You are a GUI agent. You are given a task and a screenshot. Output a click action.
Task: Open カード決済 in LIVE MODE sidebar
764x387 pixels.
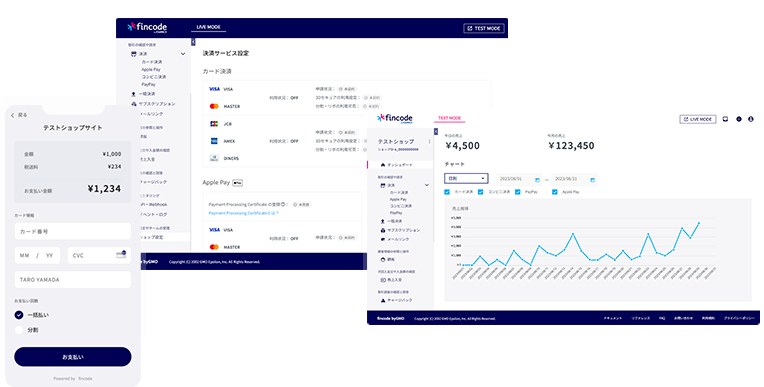[x=152, y=62]
